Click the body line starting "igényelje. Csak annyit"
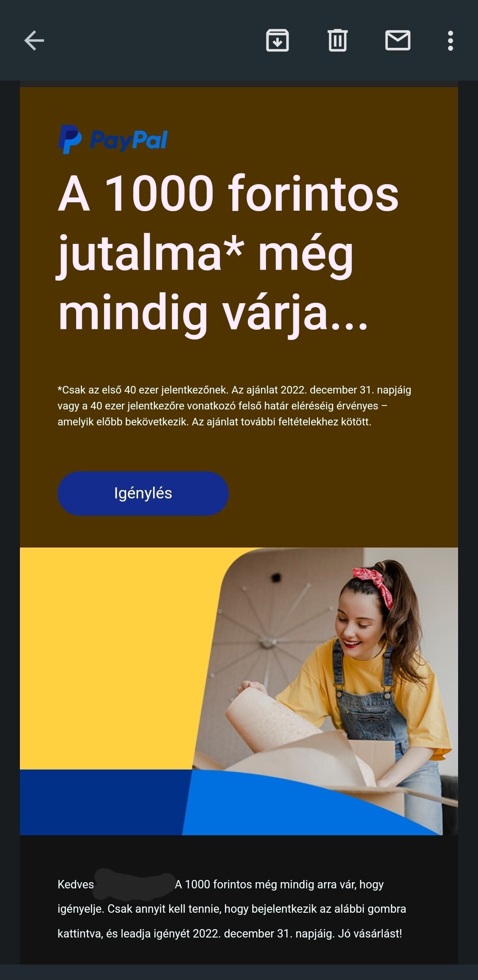Screen dimensions: 478x980 pos(231,909)
